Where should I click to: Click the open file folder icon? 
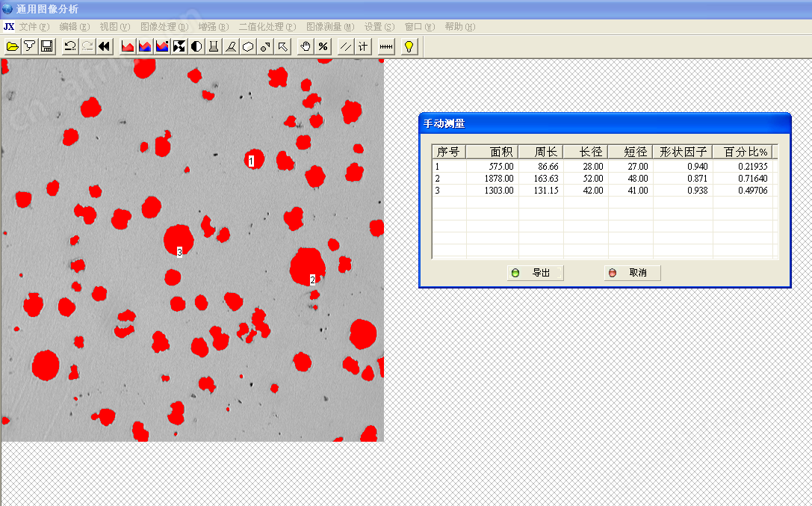13,46
